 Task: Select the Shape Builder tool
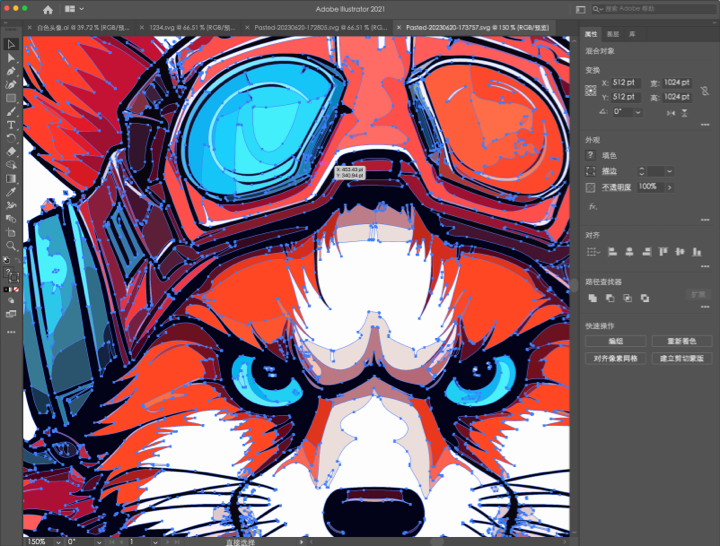11,165
